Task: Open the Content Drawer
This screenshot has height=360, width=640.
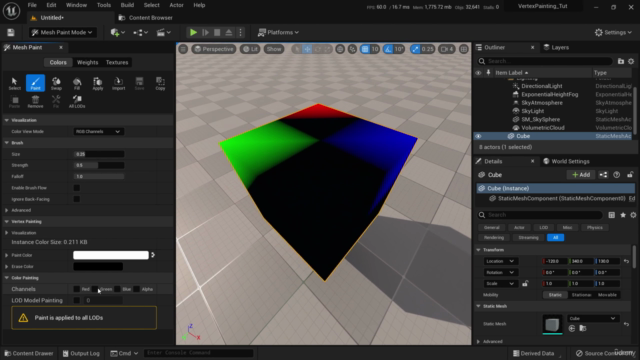Action: (x=29, y=353)
